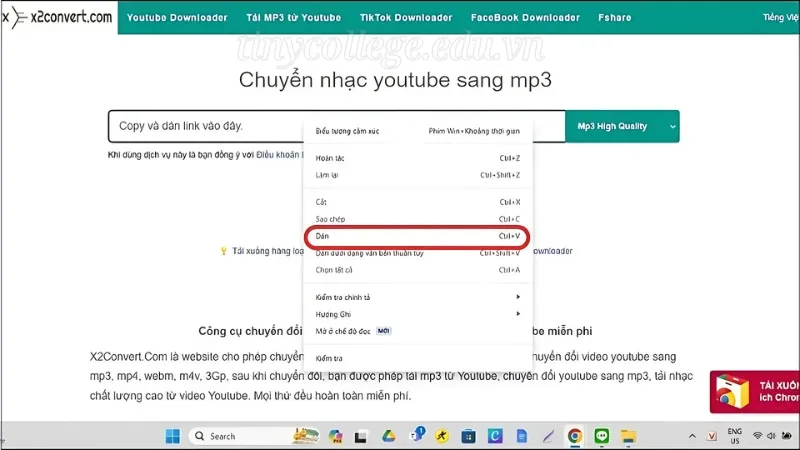The image size is (800, 450).
Task: Open Microsoft Store from taskbar
Action: click(x=468, y=436)
